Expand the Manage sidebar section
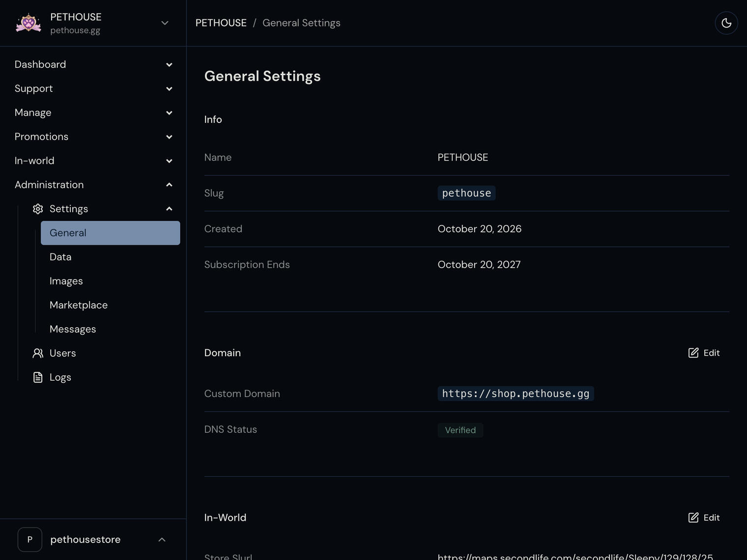 (93, 112)
